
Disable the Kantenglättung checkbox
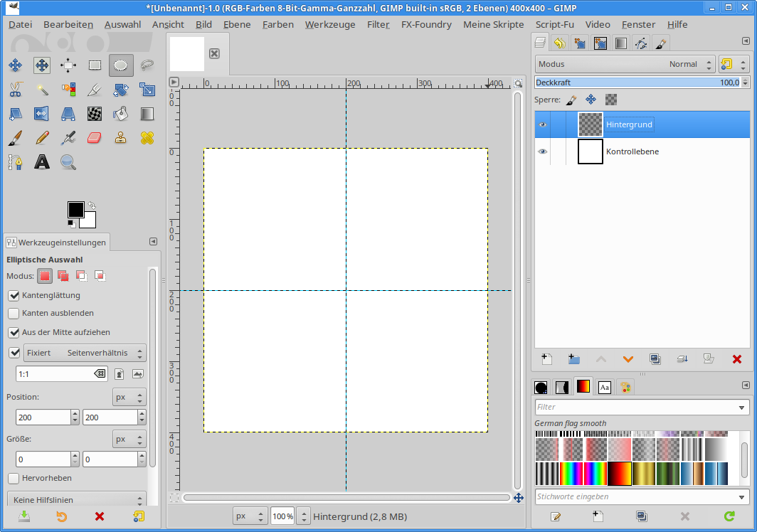click(x=14, y=295)
